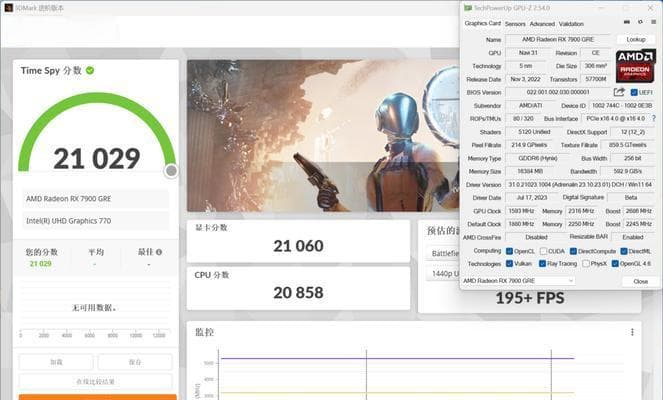
Task: Click the Device ID value field
Action: [x=622, y=105]
